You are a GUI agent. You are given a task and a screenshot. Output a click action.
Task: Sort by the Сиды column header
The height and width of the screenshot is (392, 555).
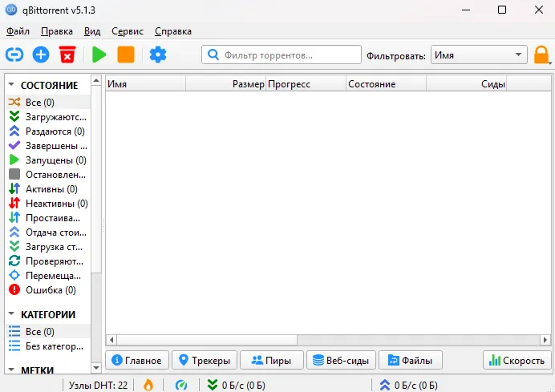coord(467,84)
